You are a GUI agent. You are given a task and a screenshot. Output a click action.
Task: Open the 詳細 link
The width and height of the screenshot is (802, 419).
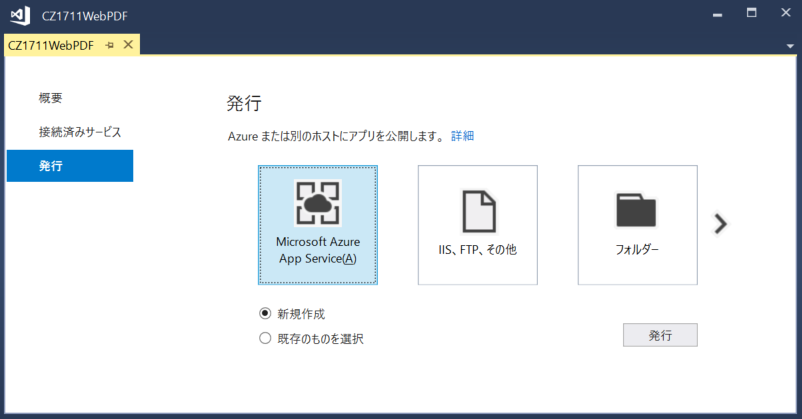462,136
